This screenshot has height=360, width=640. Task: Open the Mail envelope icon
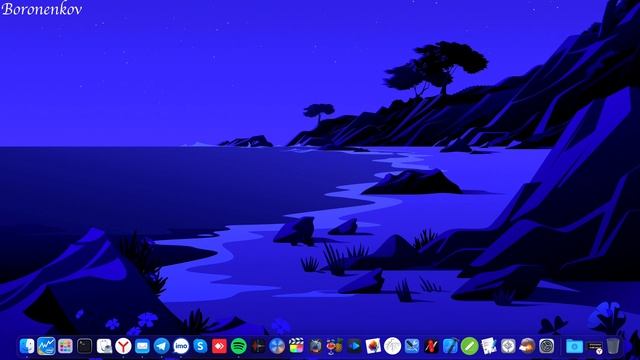(x=142, y=346)
